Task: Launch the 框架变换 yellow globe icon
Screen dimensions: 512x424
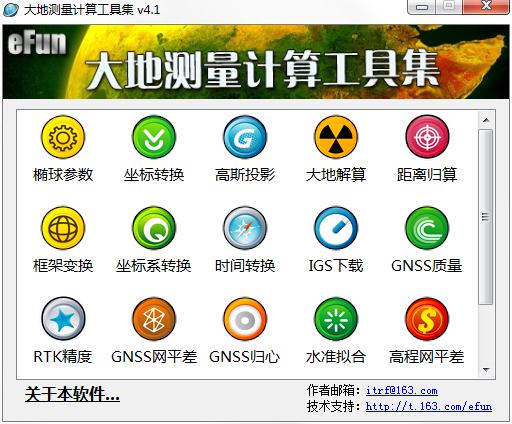Action: click(x=63, y=228)
